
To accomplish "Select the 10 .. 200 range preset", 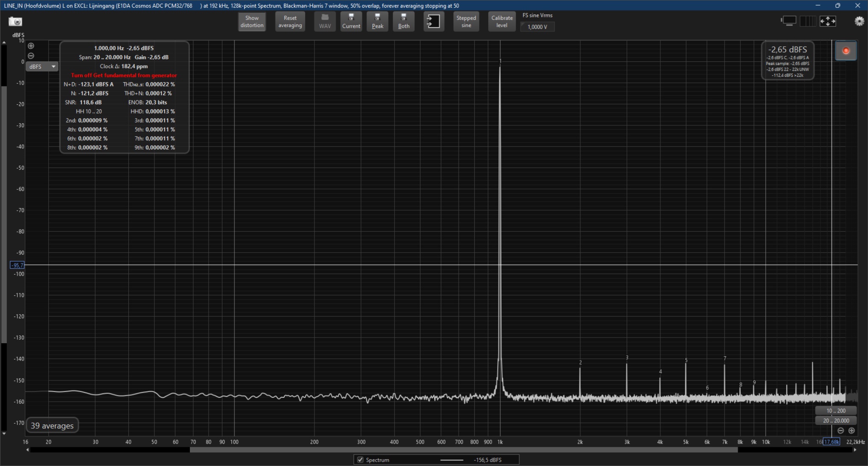I will click(836, 411).
